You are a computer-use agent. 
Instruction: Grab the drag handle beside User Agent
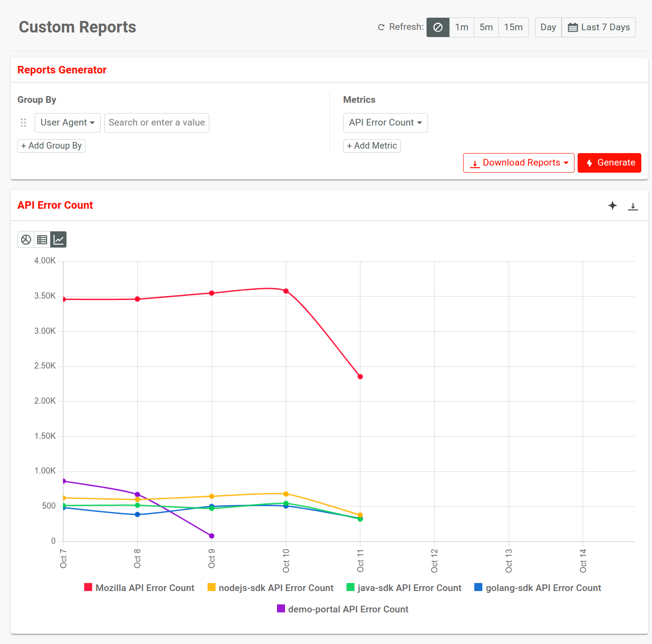pos(23,122)
